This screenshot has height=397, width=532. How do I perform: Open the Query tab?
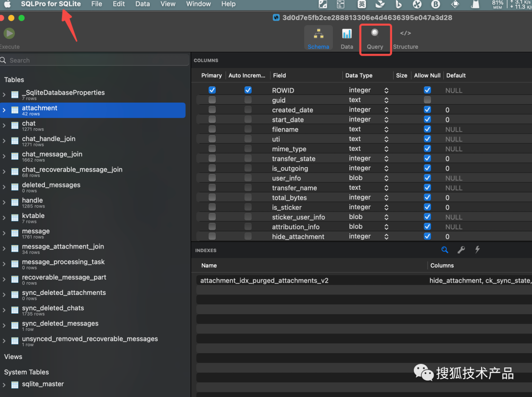point(375,39)
